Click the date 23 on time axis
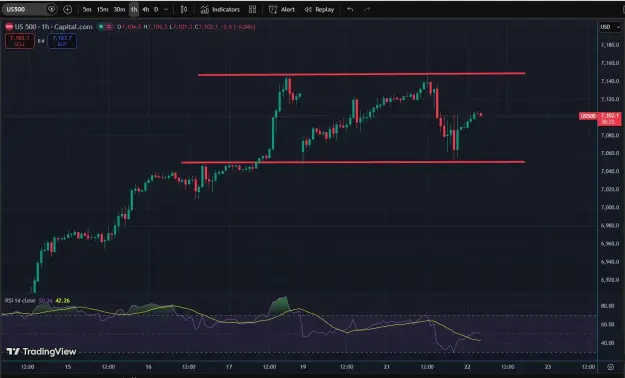 [x=548, y=367]
